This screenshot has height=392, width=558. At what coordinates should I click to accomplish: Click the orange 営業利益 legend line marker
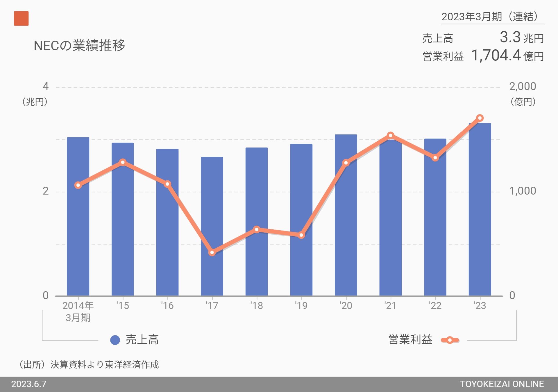[450, 340]
